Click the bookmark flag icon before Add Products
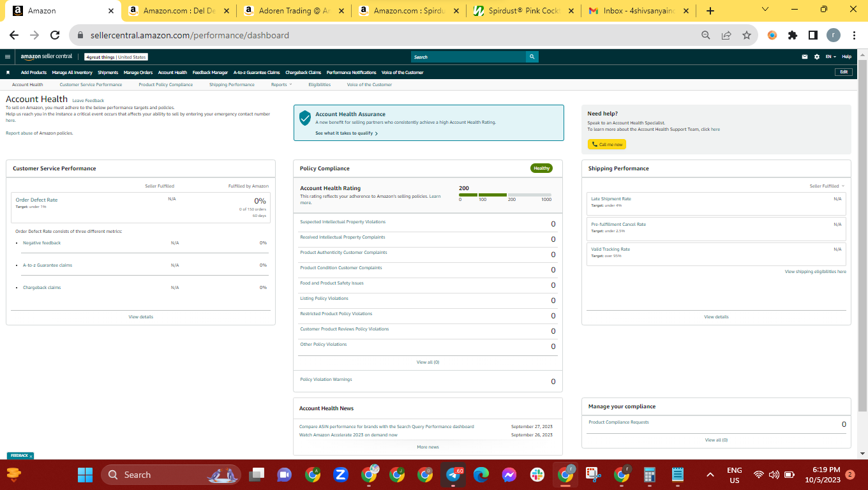The image size is (868, 490). (8, 72)
